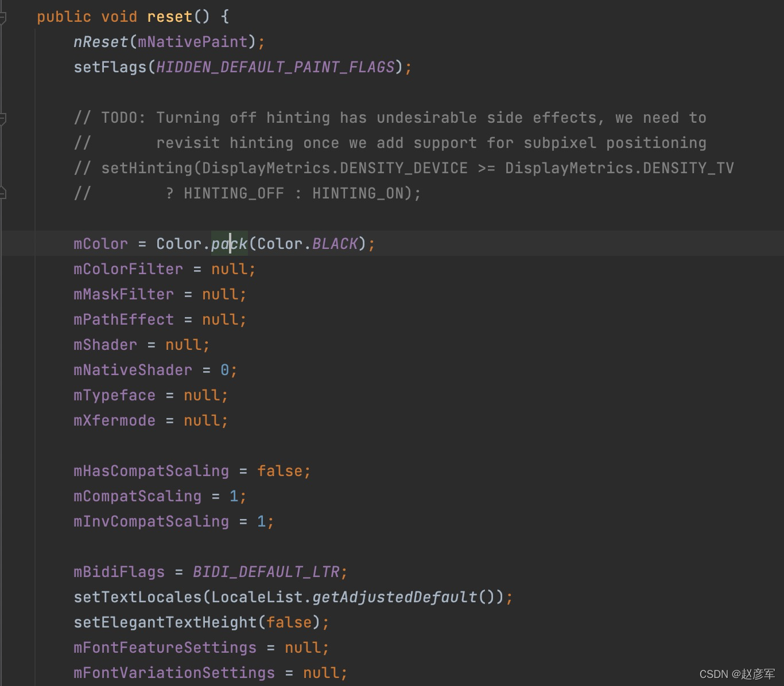Click the highlighted 'pack' method
The height and width of the screenshot is (686, 784).
(229, 244)
